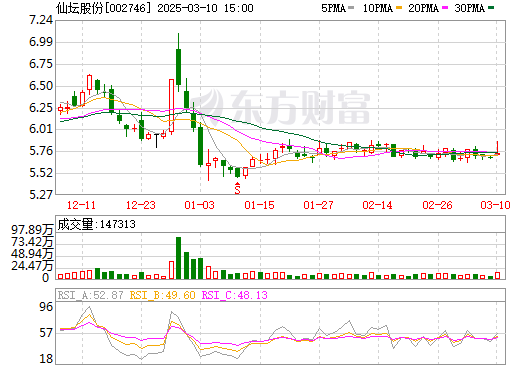520x365 pixels.
Task: Click the 30PMA legend label
Action: [x=469, y=8]
